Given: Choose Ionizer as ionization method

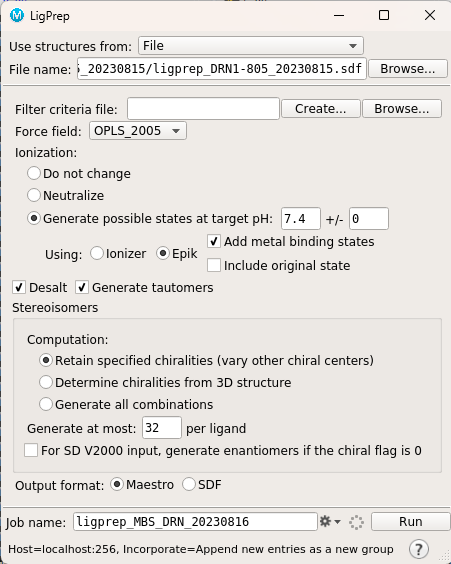Looking at the screenshot, I should tap(97, 254).
